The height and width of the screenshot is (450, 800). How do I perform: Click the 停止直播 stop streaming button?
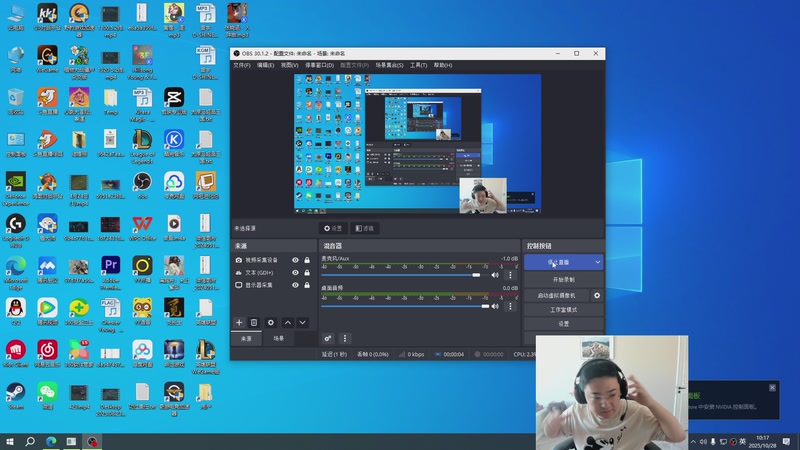point(558,262)
